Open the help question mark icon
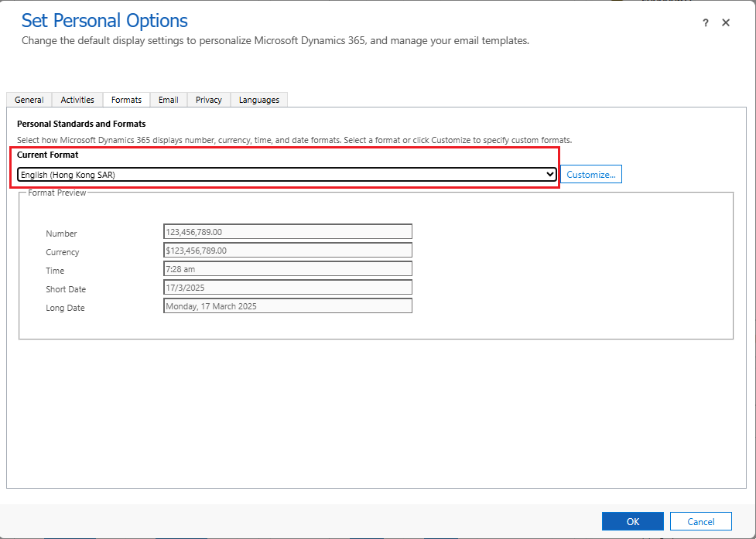This screenshot has height=539, width=756. (x=705, y=23)
